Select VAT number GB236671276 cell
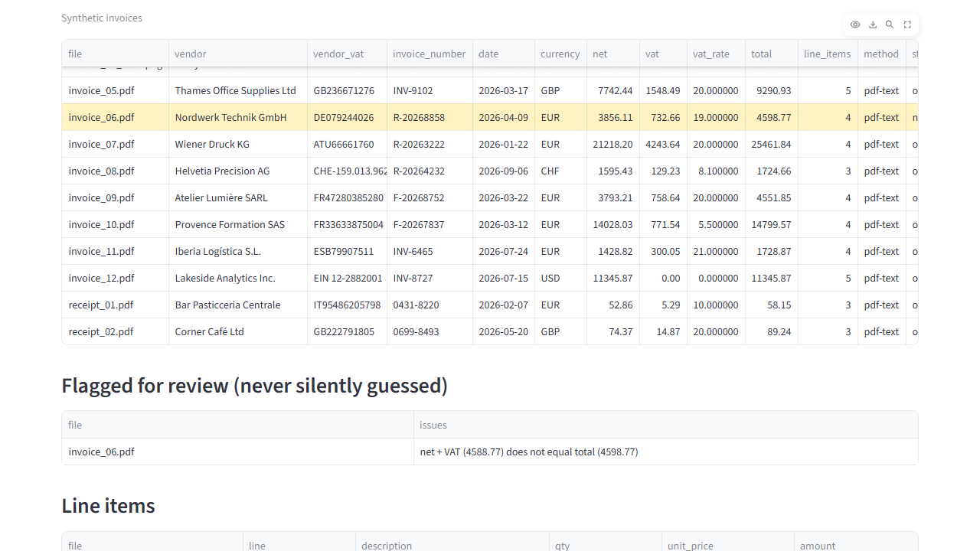980x551 pixels. pyautogui.click(x=347, y=90)
